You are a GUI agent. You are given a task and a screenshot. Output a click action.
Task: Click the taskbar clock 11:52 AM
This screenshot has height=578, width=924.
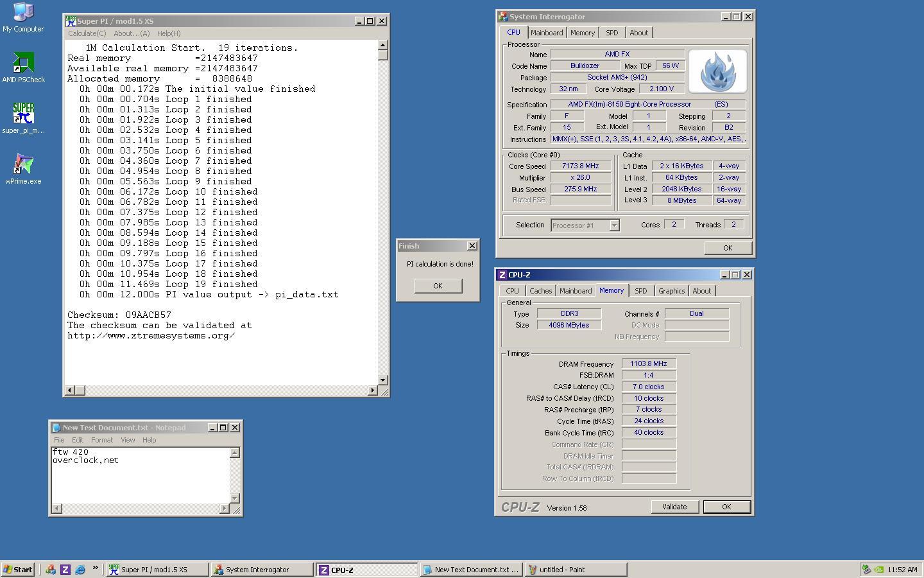[903, 570]
